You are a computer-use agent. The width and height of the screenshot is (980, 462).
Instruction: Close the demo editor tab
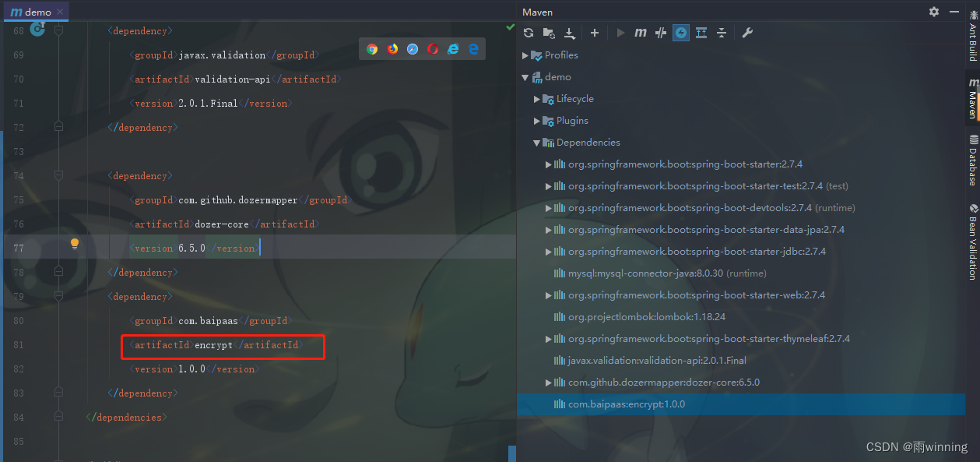point(61,12)
